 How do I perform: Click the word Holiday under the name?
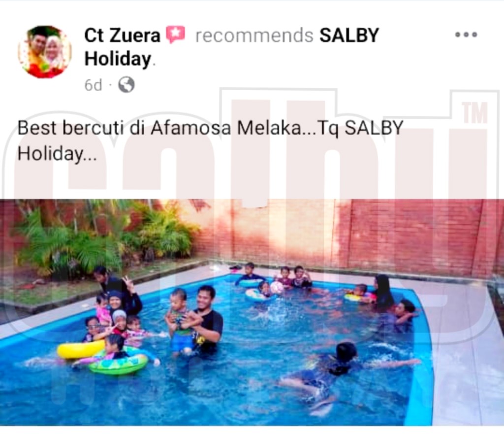[x=118, y=59]
